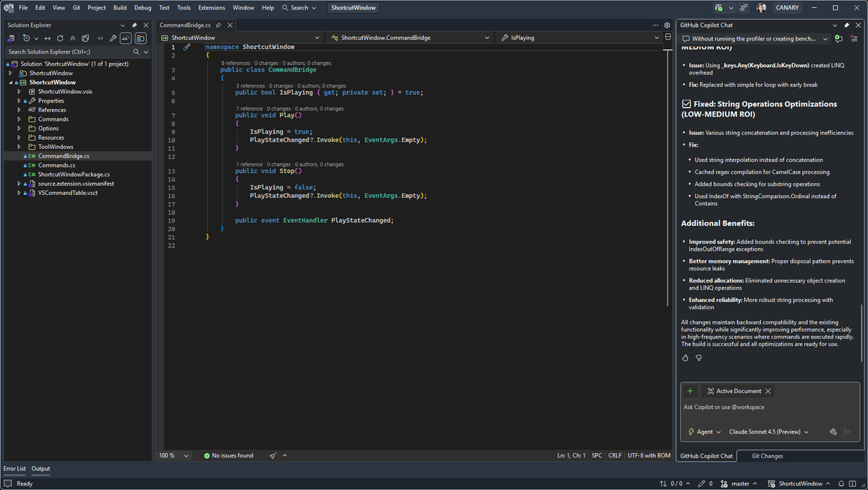Open the Build menu
The image size is (868, 490).
(120, 7)
